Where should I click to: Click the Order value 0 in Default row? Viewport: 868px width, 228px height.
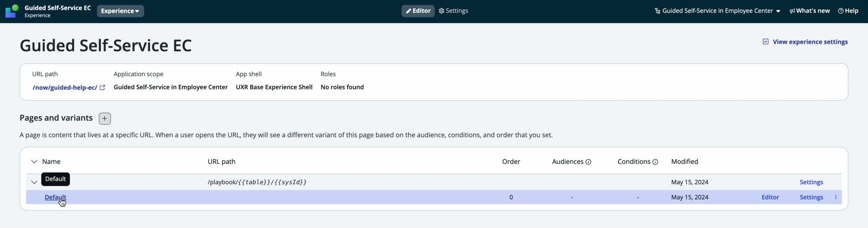(x=511, y=197)
